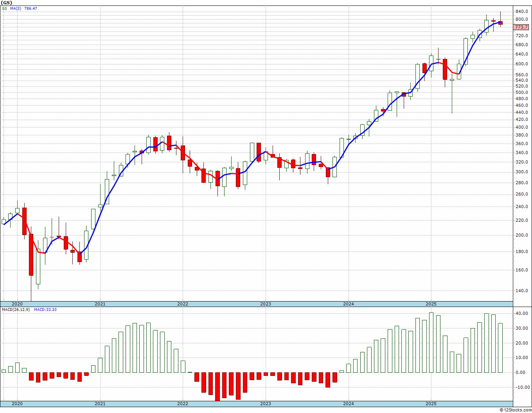Click the 840.0 price axis label
Image resolution: width=532 pixels, height=413 pixels.
coord(521,11)
